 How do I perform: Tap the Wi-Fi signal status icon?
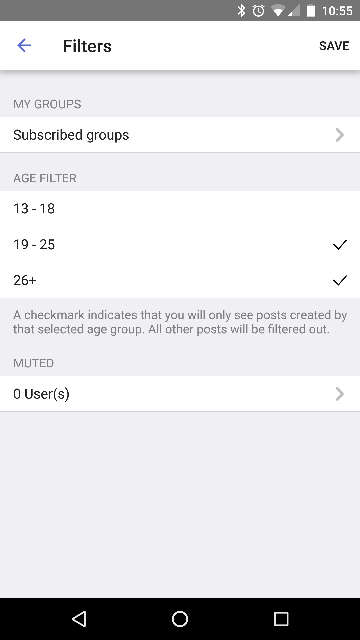pos(278,11)
